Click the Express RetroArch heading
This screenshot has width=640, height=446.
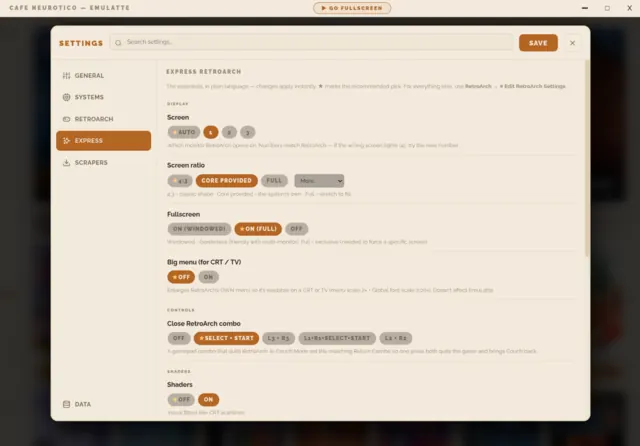(204, 72)
